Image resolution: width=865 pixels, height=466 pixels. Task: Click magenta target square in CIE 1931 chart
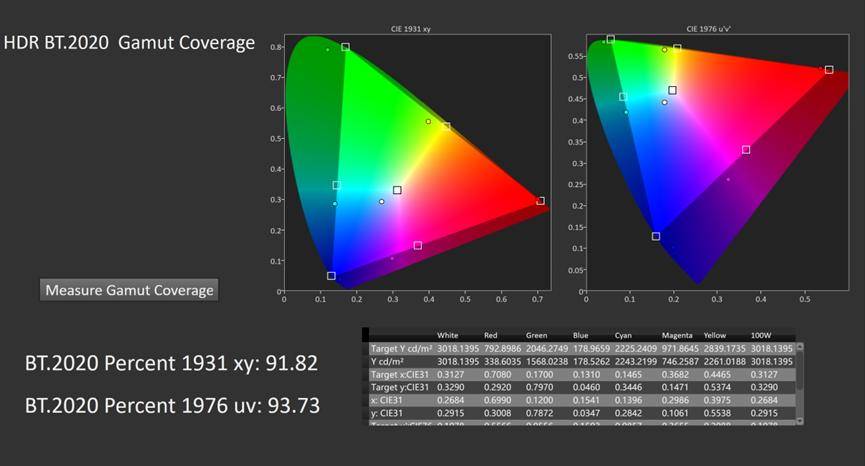(417, 245)
